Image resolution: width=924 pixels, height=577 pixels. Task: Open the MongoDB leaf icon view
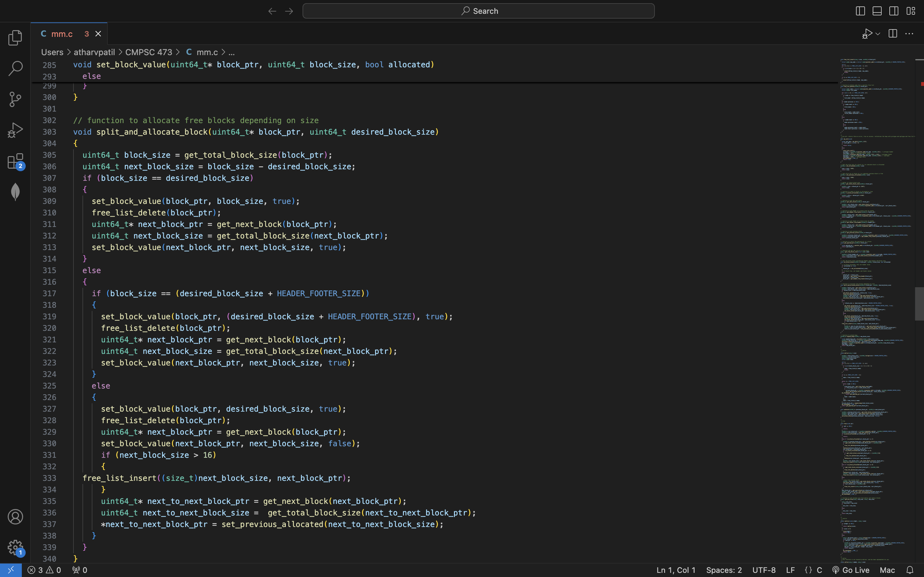pos(15,192)
